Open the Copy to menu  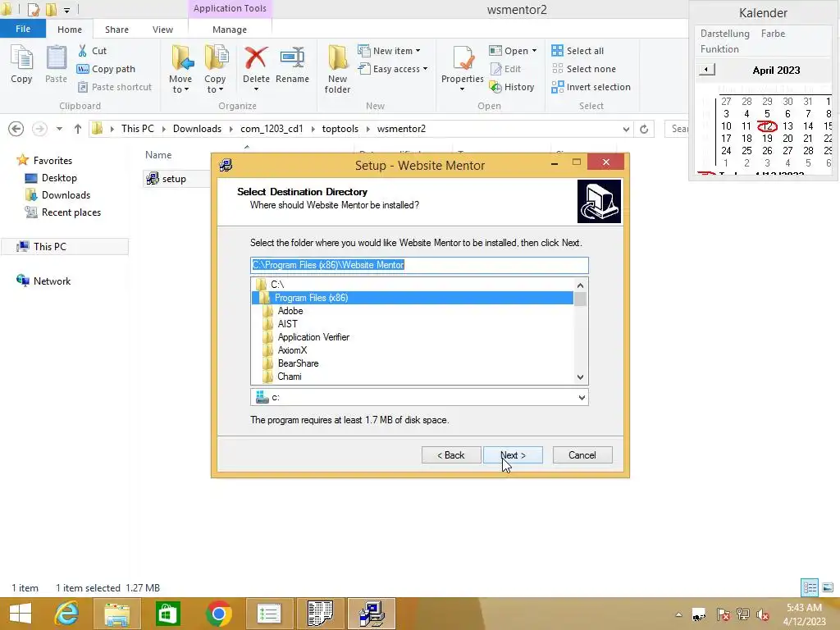pyautogui.click(x=215, y=69)
